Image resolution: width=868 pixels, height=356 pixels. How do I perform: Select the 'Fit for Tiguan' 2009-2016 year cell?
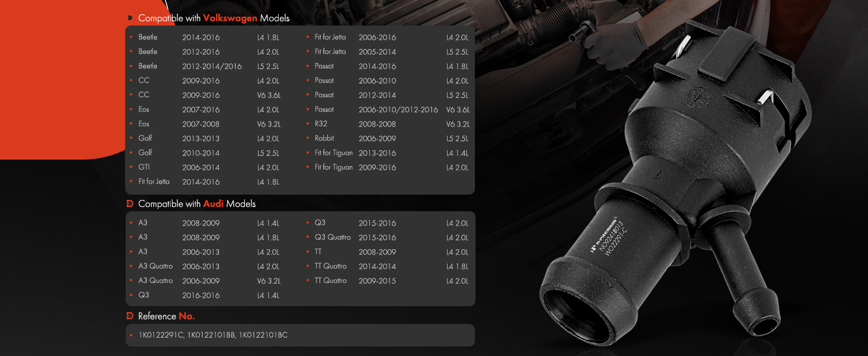click(377, 167)
